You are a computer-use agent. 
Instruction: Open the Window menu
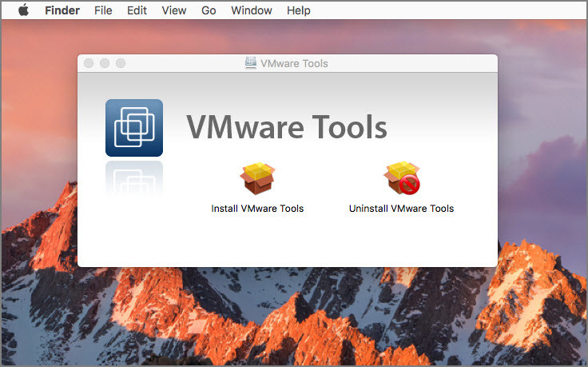pyautogui.click(x=251, y=10)
